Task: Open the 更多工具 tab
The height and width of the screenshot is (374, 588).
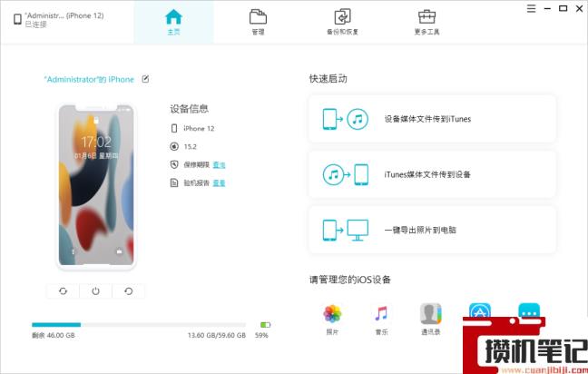Action: click(x=426, y=22)
